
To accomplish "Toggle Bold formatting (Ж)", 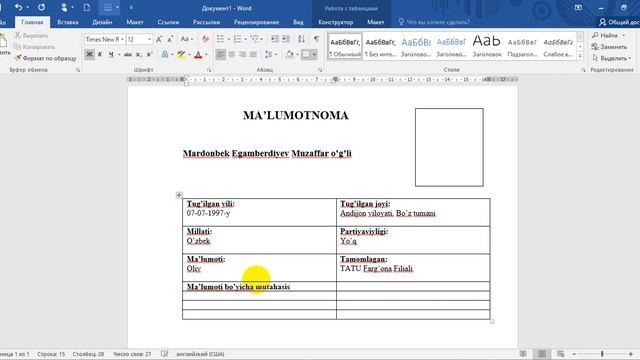I will 89,54.
